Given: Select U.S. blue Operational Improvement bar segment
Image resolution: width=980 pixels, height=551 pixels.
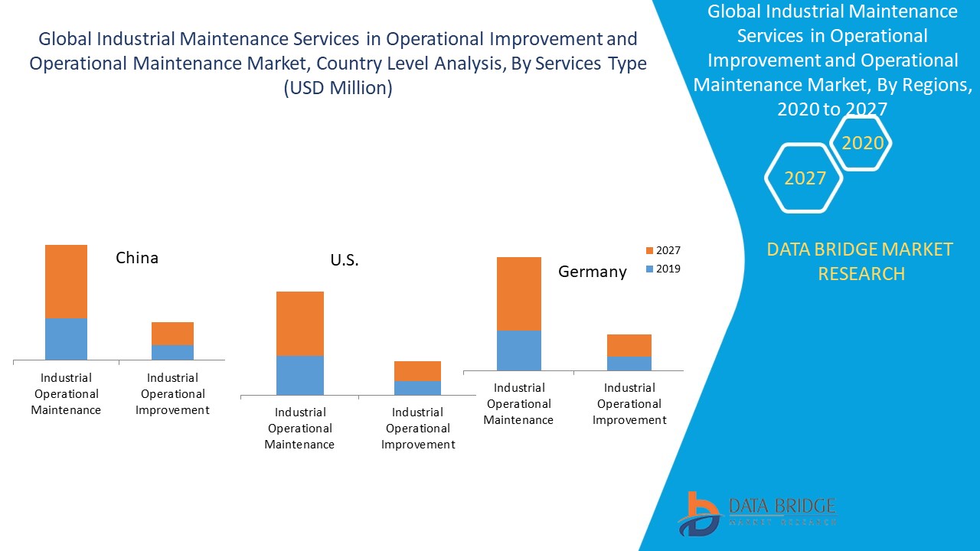Looking at the screenshot, I should 417,387.
